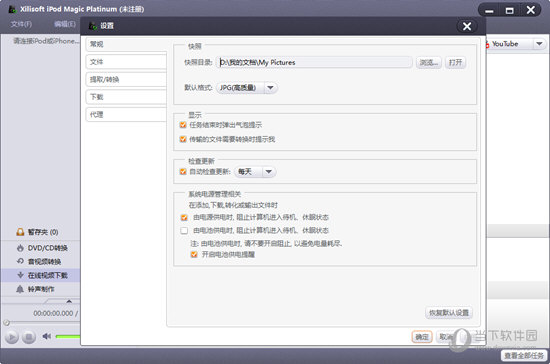The width and height of the screenshot is (550, 364).
Task: Toggle task-finished balloon tip checkbox
Action: click(x=183, y=125)
